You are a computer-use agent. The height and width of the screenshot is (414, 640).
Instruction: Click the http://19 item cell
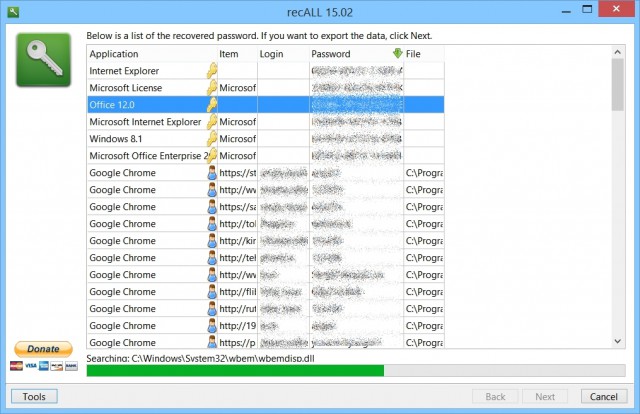pos(238,326)
